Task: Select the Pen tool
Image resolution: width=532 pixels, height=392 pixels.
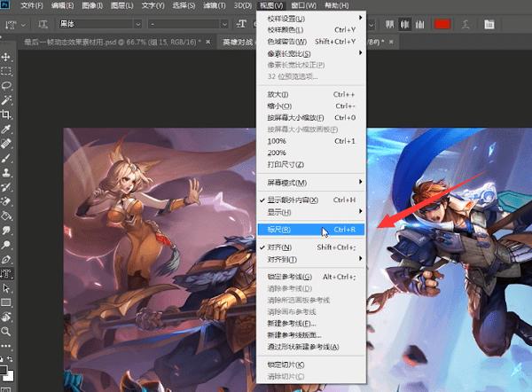Action: [6, 260]
